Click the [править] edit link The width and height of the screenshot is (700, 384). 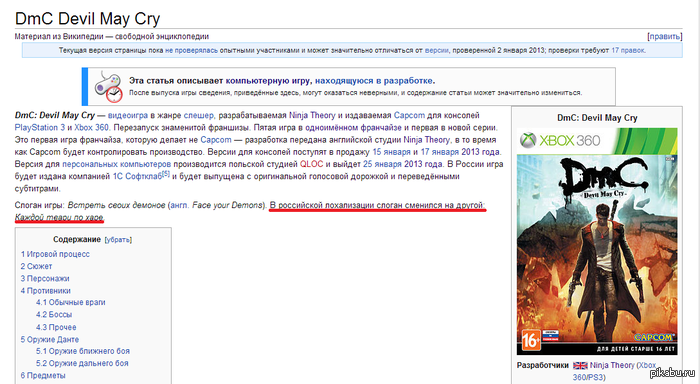(x=665, y=37)
